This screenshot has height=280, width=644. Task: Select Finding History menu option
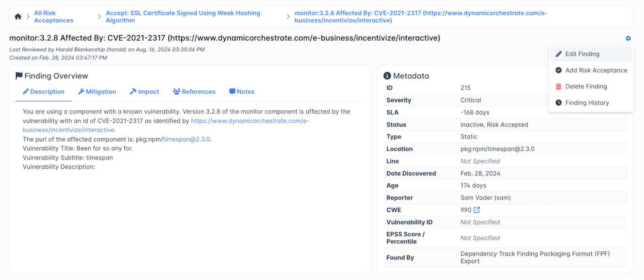(x=587, y=103)
